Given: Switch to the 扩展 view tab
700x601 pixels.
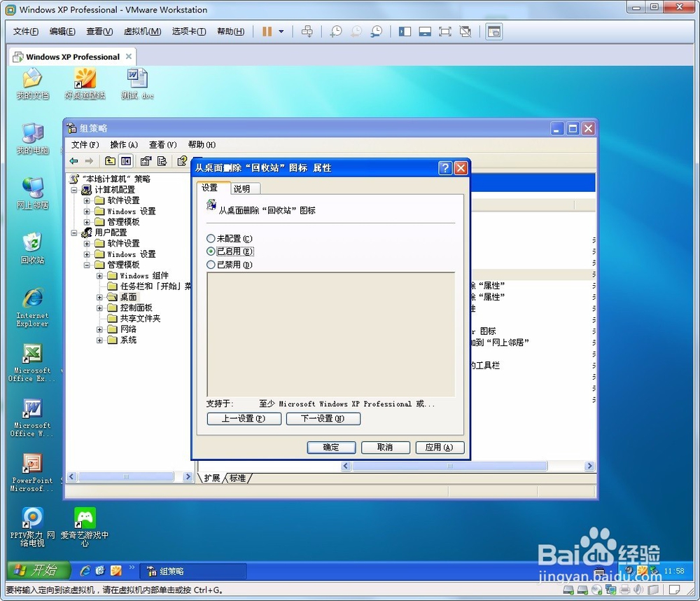Looking at the screenshot, I should pos(211,478).
